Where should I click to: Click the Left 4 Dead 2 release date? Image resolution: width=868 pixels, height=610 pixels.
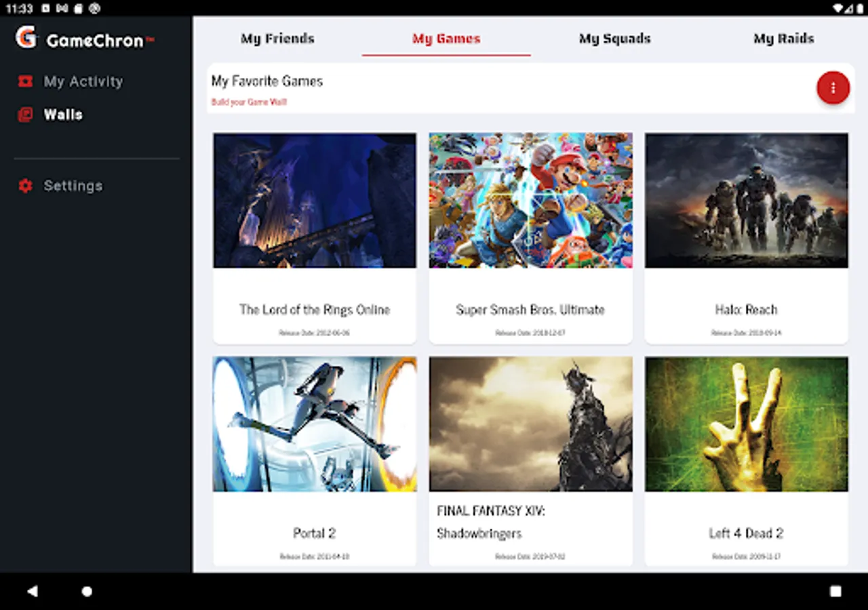click(746, 556)
